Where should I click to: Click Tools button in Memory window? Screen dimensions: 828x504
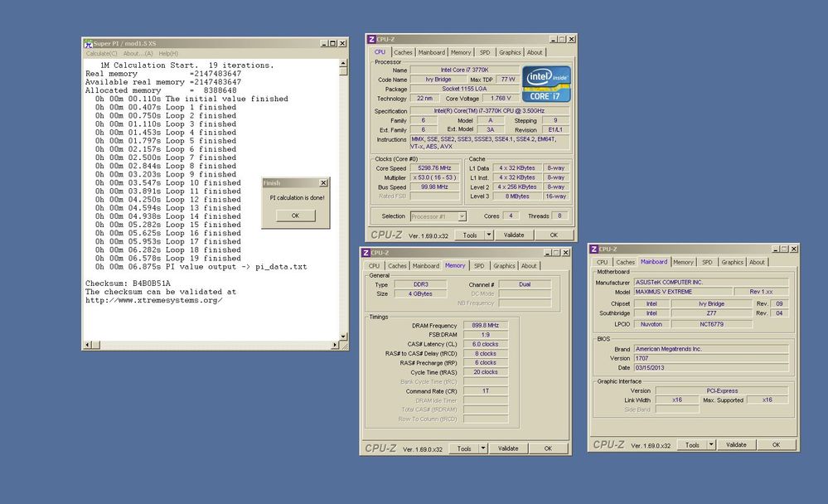[x=464, y=448]
